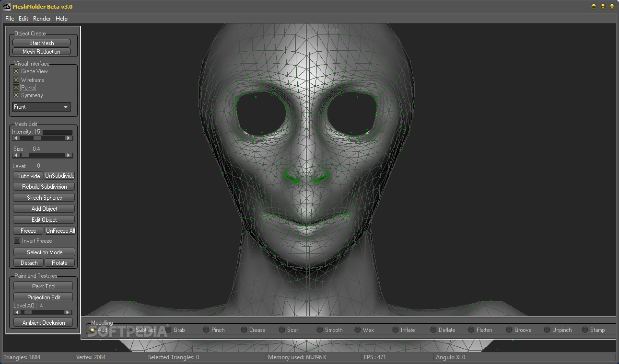Open the Render menu
The width and height of the screenshot is (619, 364).
point(42,19)
